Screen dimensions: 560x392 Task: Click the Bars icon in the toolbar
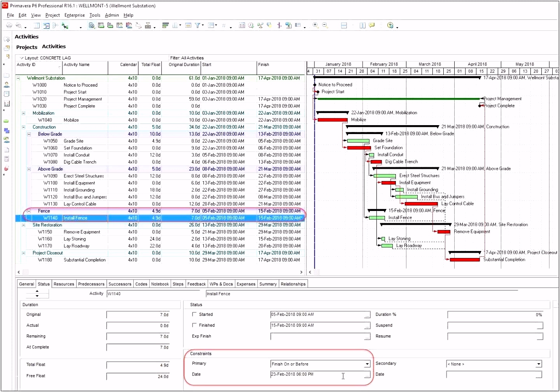click(165, 26)
